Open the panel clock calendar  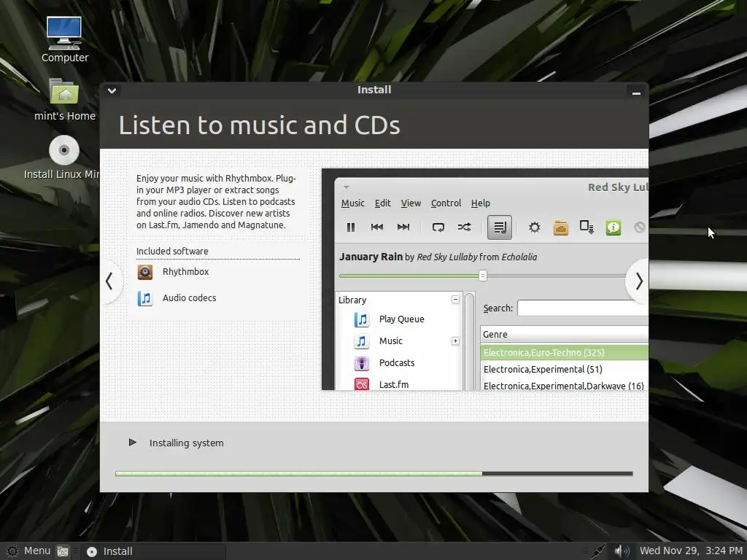(x=691, y=551)
